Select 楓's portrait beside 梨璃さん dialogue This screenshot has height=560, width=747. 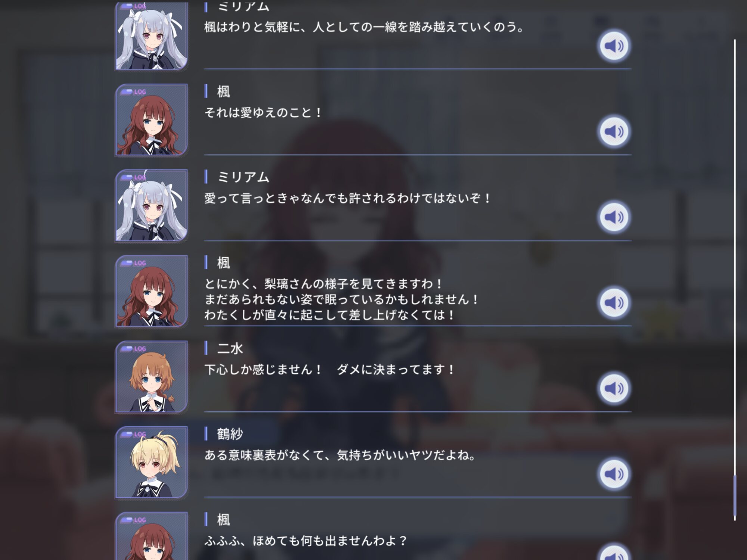pyautogui.click(x=151, y=291)
